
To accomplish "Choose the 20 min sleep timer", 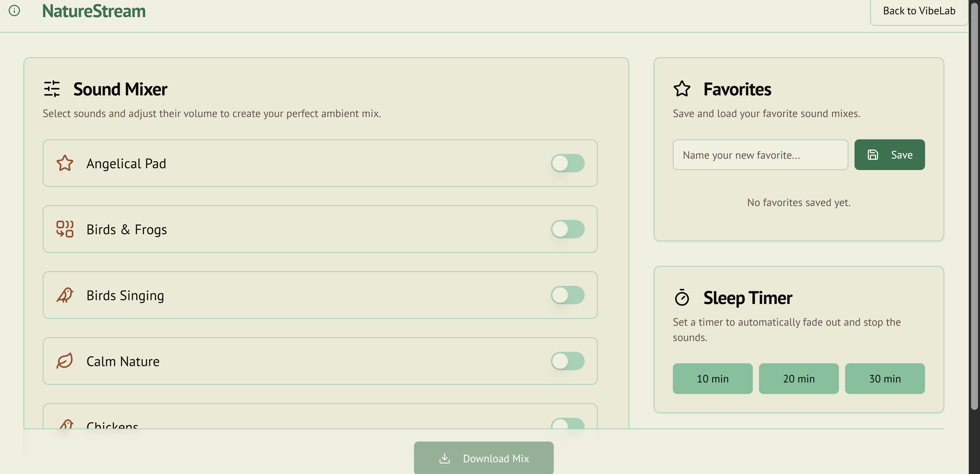I will [799, 378].
